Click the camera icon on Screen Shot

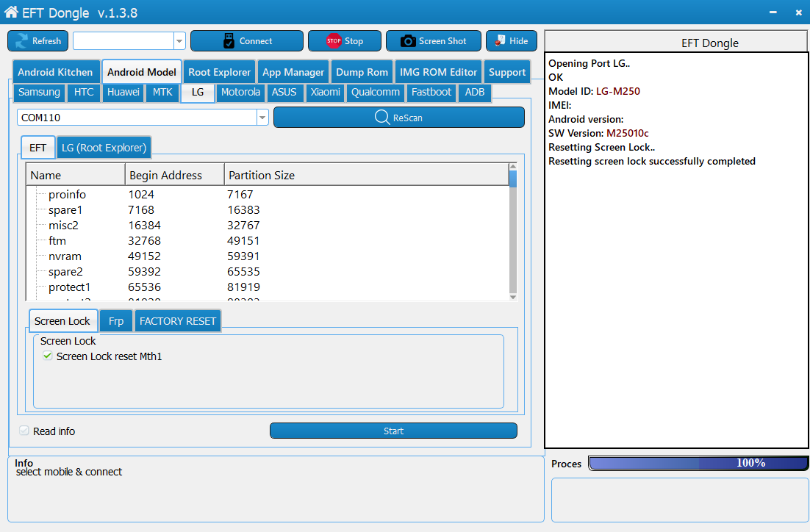[x=408, y=41]
